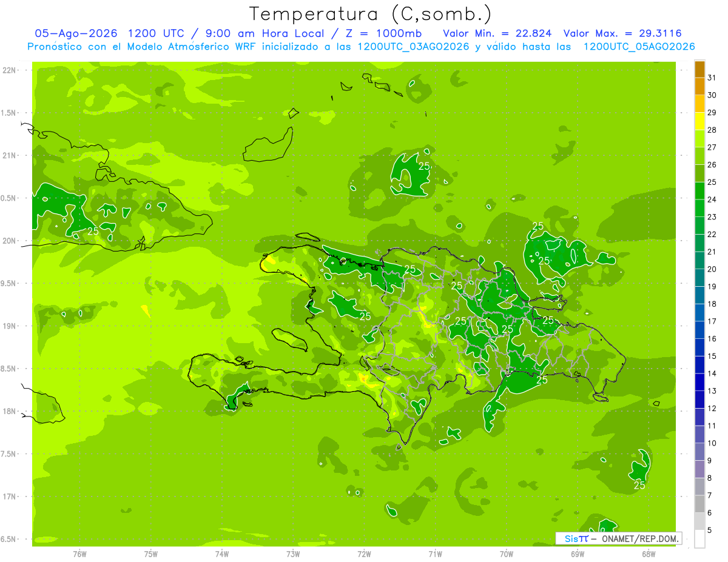728x562 pixels.
Task: Click the "20" value on the colour legend
Action: pos(712,269)
